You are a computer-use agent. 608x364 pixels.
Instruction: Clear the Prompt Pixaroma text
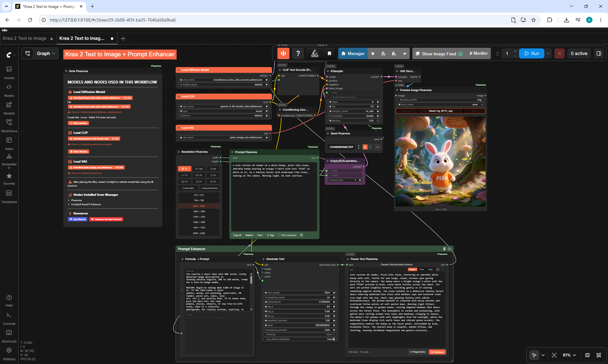click(x=260, y=235)
